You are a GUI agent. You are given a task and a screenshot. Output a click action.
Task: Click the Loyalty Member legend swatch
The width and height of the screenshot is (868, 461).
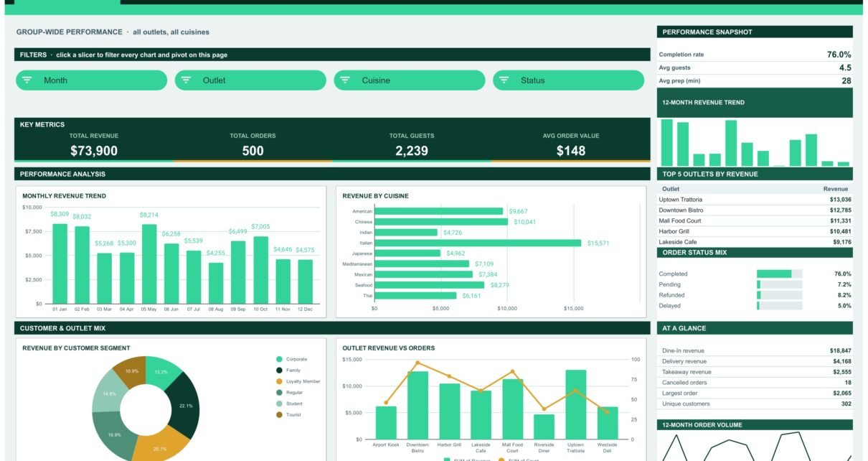pyautogui.click(x=279, y=381)
